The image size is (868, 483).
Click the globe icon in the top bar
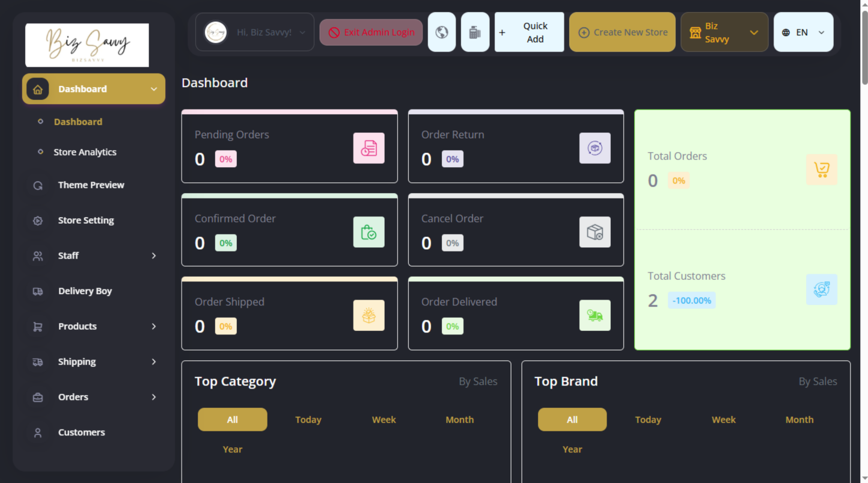tap(442, 32)
